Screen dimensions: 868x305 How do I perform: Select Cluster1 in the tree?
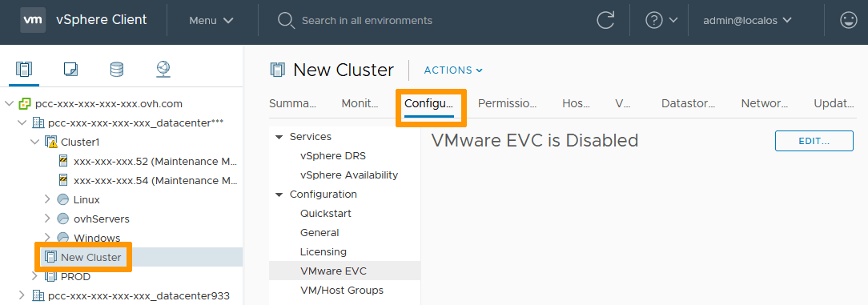coord(80,142)
